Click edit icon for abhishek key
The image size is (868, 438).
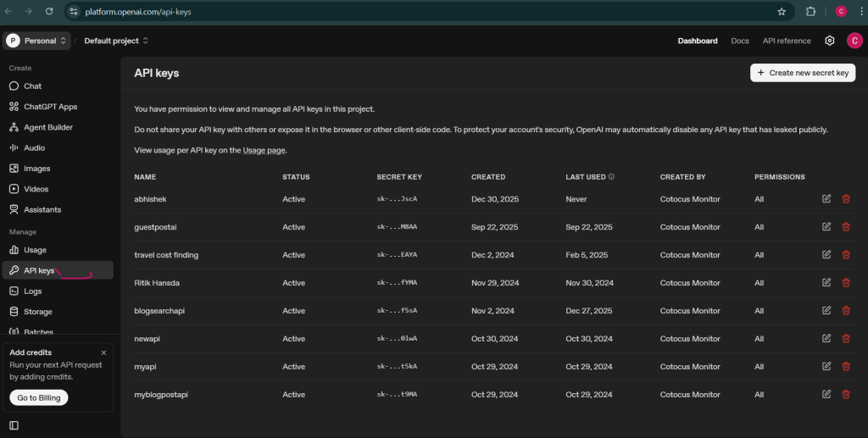click(x=826, y=199)
